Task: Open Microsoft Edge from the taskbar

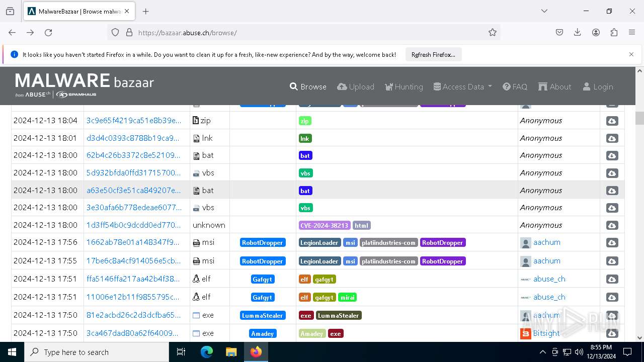Action: (x=207, y=352)
